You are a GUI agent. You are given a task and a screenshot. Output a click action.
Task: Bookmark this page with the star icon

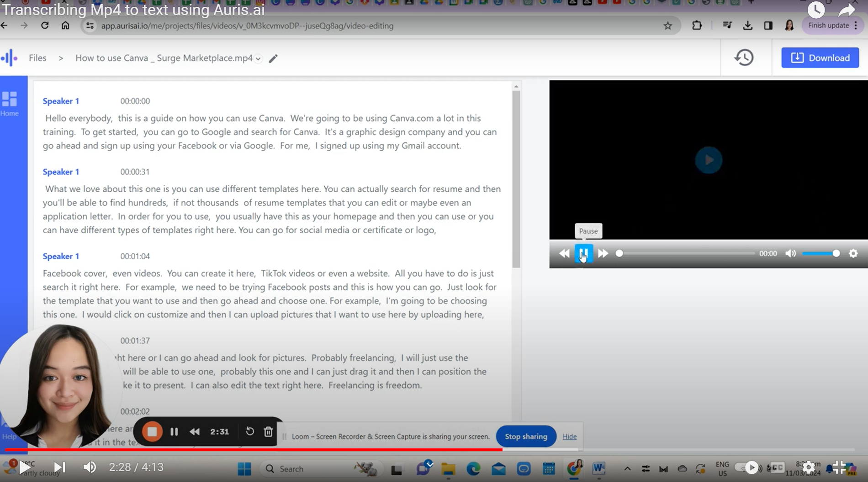click(668, 26)
